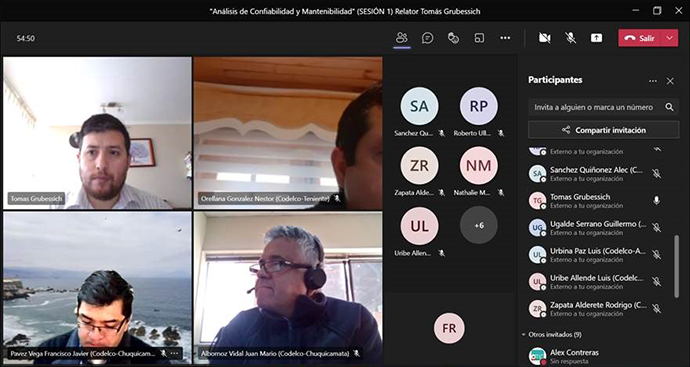
Task: Toggle the microphone unmute button
Action: point(571,38)
